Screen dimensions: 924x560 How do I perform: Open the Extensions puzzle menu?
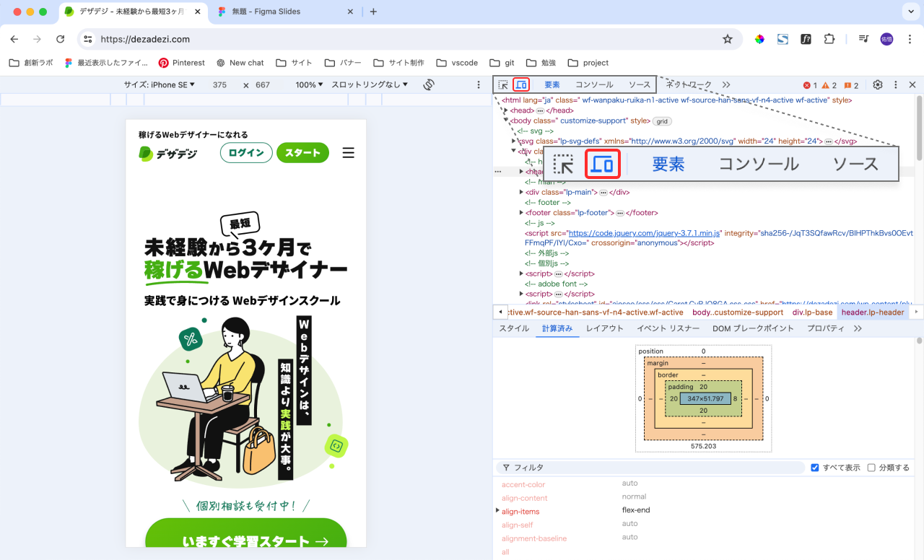pos(829,39)
